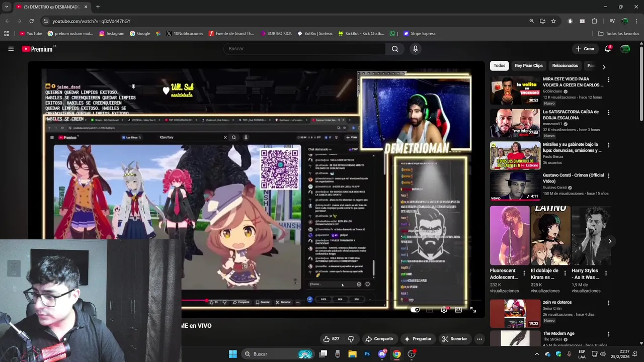Open Chrome three-dot menu
The image size is (644, 362).
pyautogui.click(x=636, y=21)
